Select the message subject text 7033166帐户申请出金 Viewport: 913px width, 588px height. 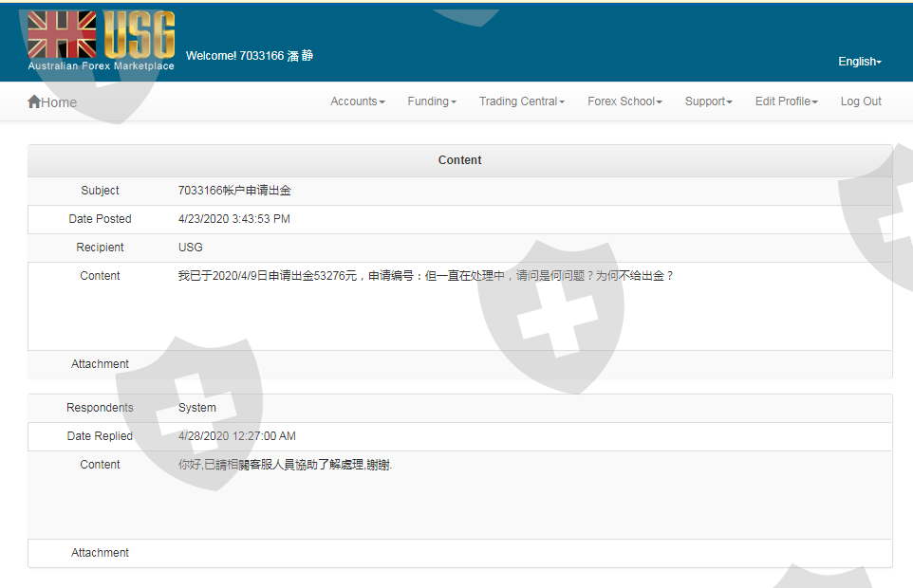pos(234,191)
